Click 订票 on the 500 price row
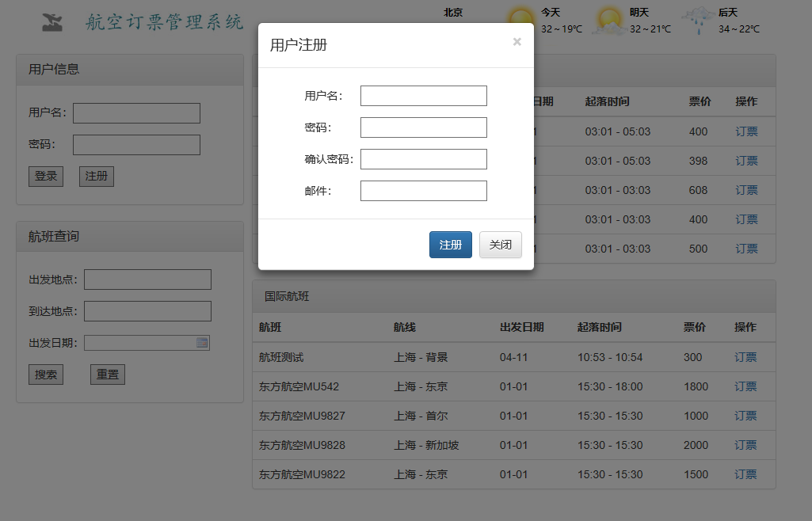Screen dimensions: 812x521 747,249
